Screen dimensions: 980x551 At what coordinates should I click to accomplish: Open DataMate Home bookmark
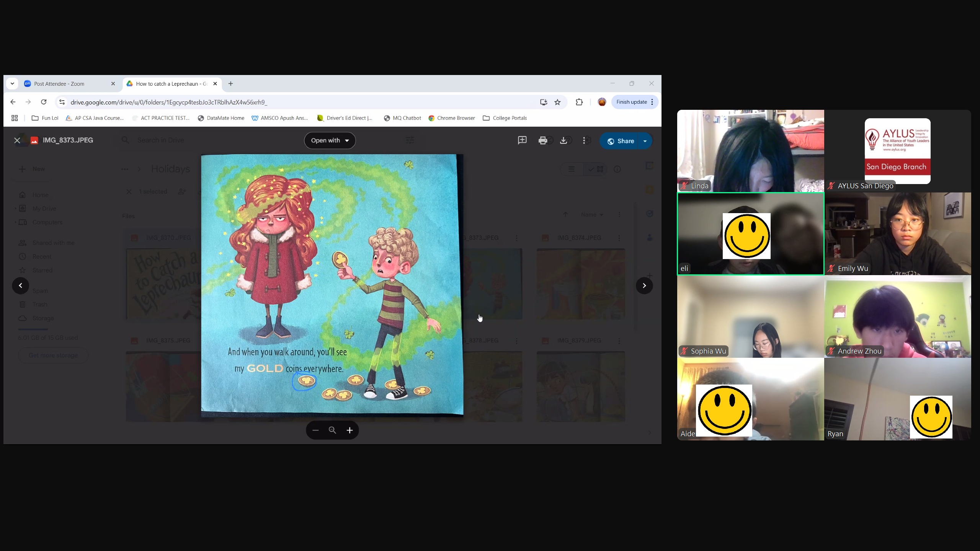tap(221, 118)
